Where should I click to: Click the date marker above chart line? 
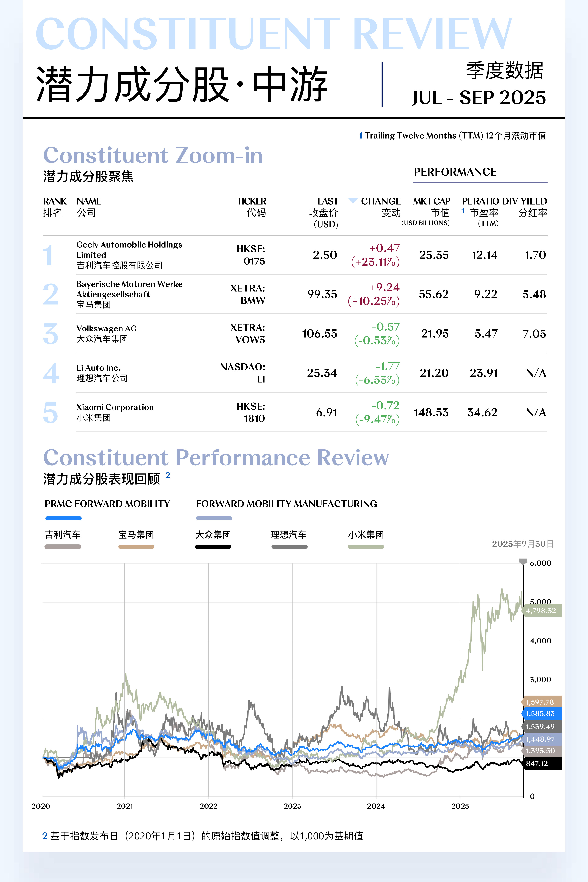point(523,561)
